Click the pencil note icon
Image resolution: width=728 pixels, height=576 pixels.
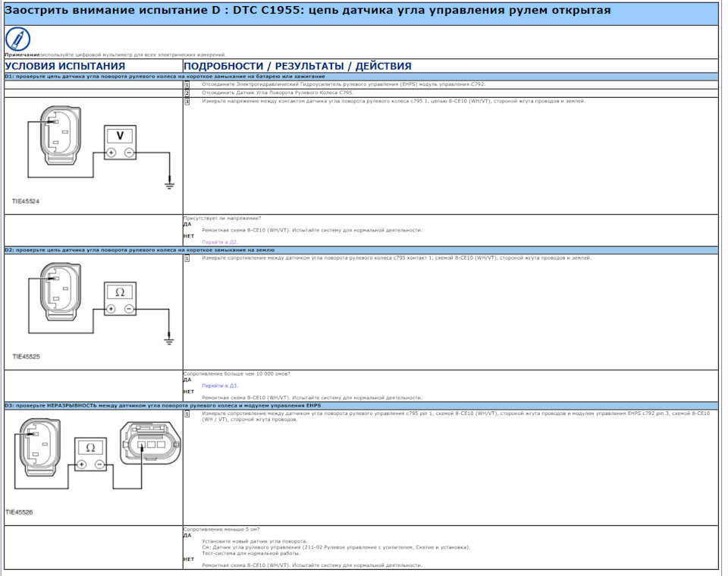[x=17, y=39]
